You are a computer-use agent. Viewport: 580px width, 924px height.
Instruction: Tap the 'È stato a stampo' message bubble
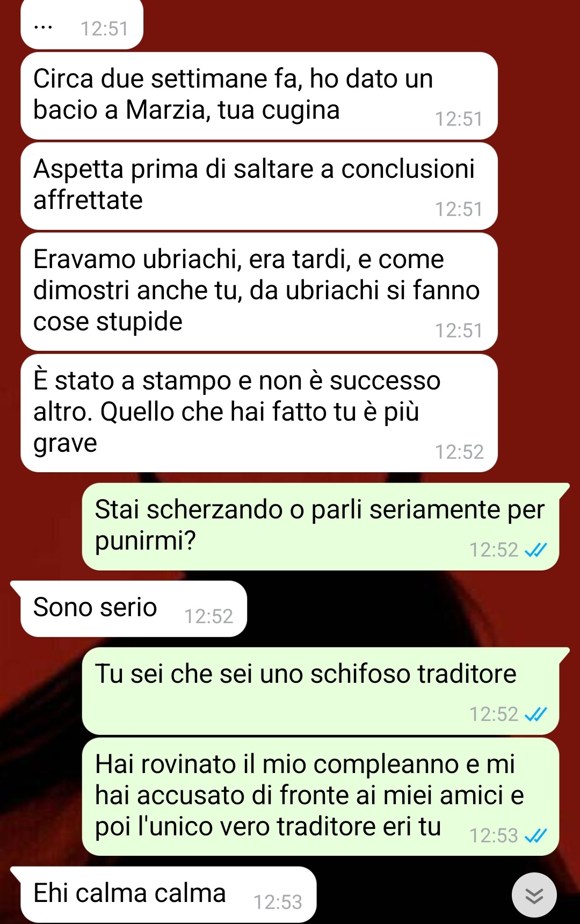coord(259,413)
